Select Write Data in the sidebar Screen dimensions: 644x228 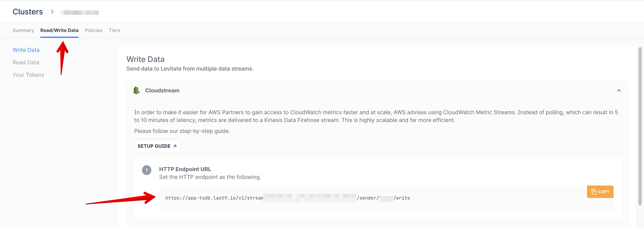click(26, 50)
